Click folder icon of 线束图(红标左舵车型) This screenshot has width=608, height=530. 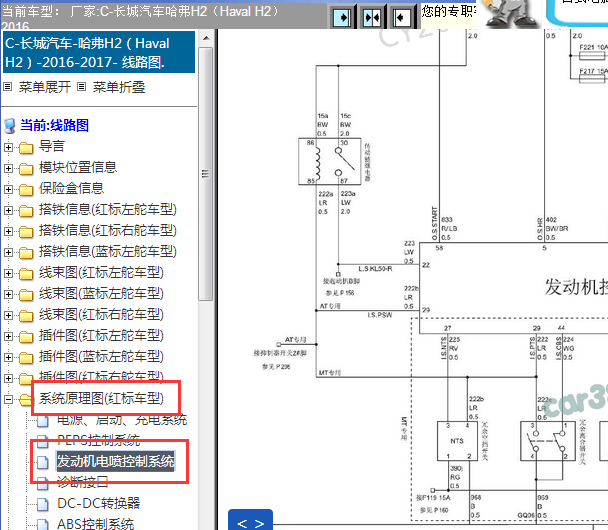pyautogui.click(x=26, y=274)
